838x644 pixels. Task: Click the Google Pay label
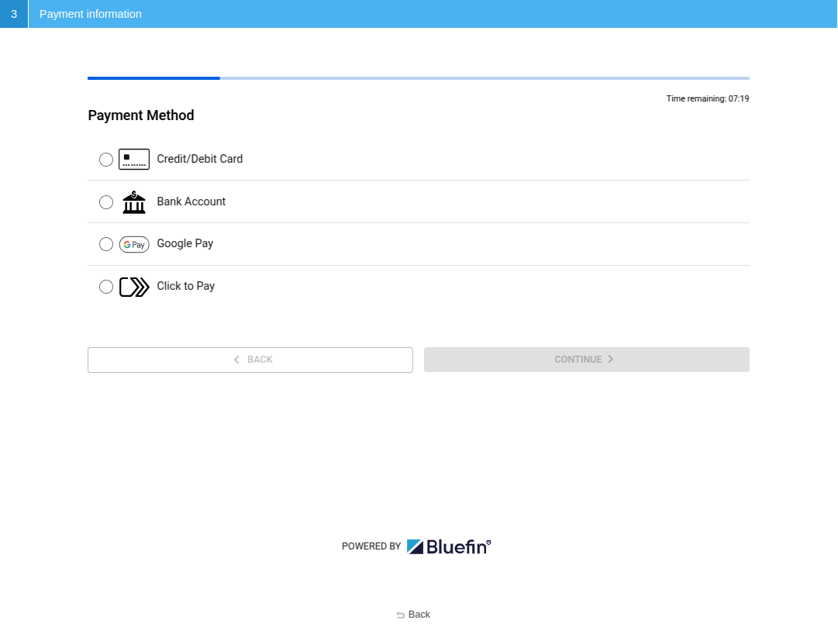[185, 243]
